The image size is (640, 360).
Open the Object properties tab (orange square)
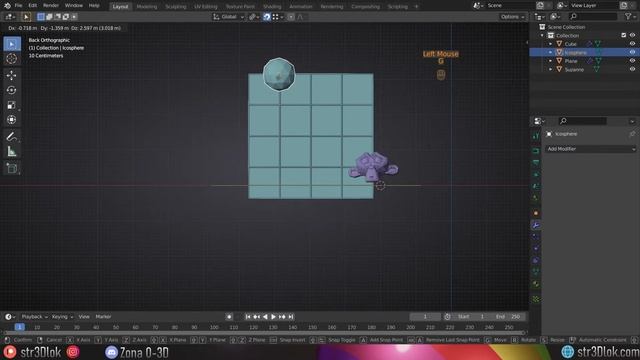coord(536,213)
